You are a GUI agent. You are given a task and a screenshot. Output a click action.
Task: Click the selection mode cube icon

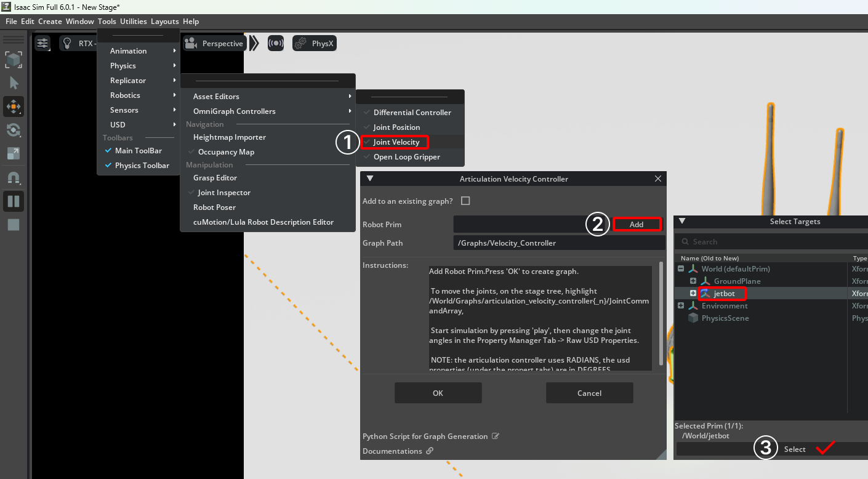[x=14, y=60]
